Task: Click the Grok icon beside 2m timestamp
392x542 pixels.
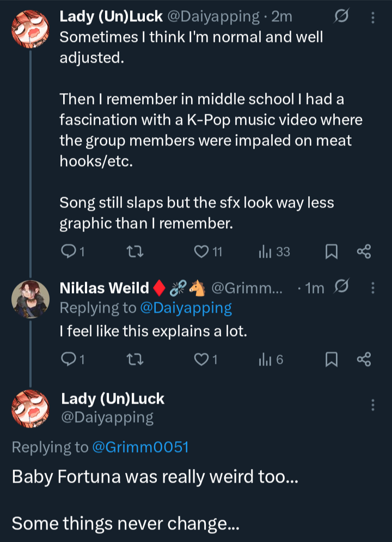Action: click(x=341, y=17)
